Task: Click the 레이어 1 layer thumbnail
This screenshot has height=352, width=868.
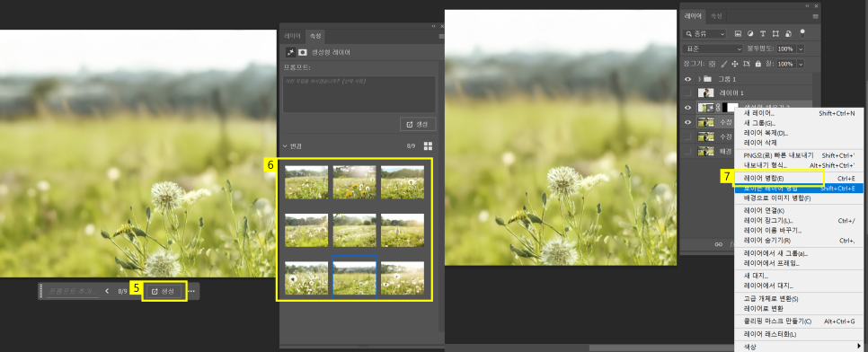Action: (705, 93)
